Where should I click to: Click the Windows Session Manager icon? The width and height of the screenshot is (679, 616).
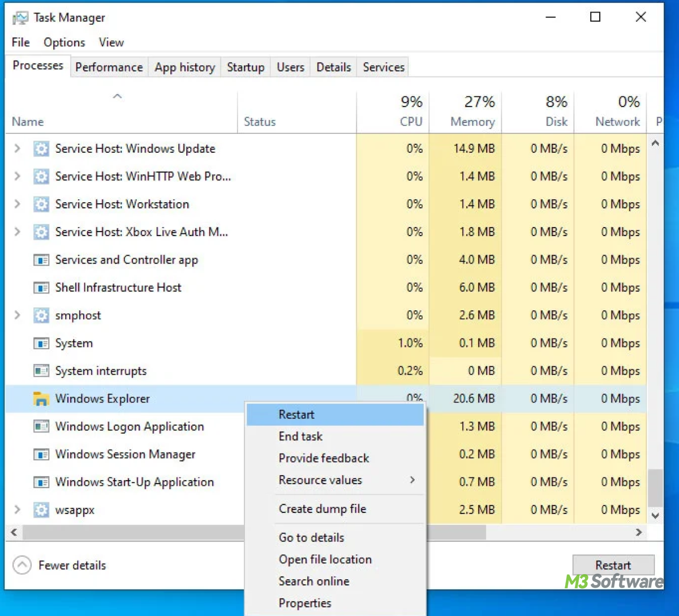[41, 454]
